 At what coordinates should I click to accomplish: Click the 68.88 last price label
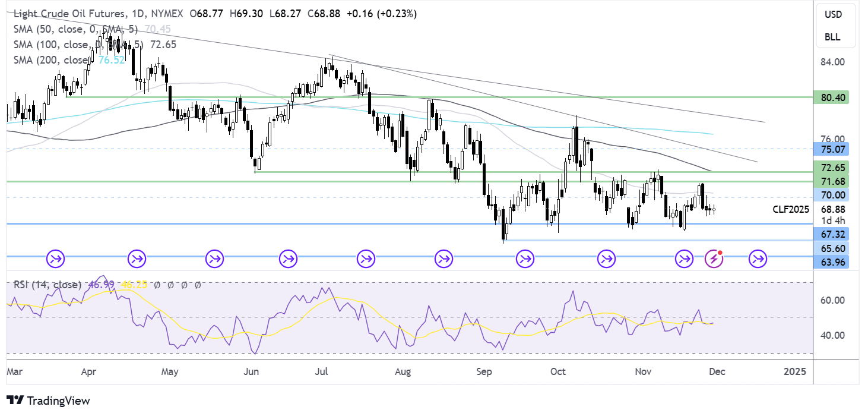pyautogui.click(x=832, y=209)
